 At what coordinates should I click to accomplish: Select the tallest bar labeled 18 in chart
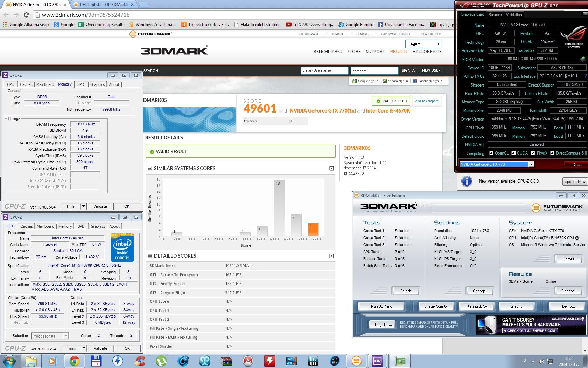pos(279,207)
